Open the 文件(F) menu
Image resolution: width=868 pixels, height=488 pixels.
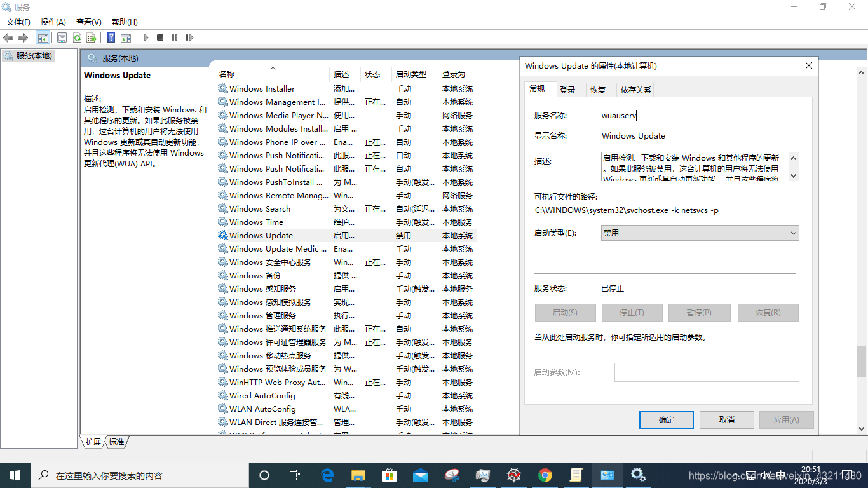[x=18, y=22]
